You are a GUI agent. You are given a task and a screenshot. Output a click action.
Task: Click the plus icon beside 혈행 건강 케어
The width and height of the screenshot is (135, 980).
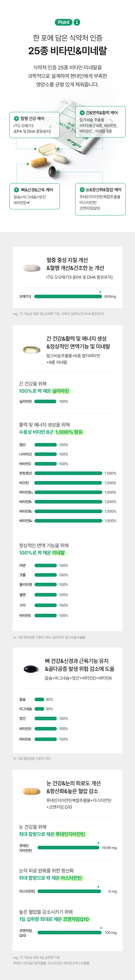(16, 119)
